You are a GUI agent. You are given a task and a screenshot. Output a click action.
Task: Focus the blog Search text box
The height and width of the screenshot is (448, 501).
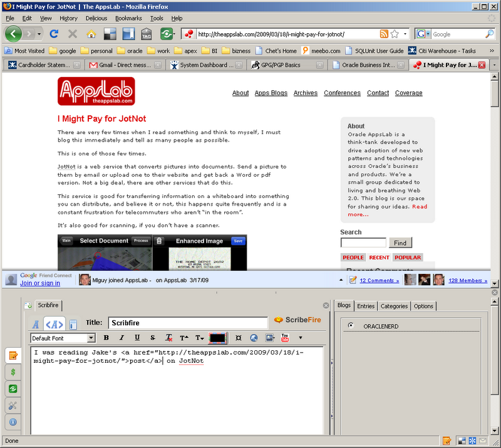tap(363, 242)
